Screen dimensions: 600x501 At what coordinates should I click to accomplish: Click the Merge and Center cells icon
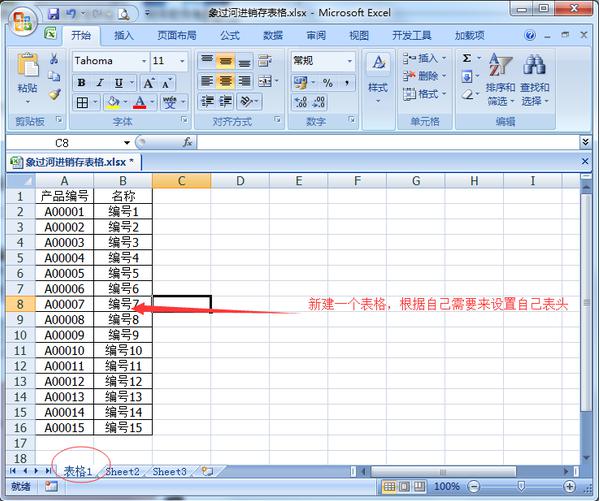[x=265, y=81]
